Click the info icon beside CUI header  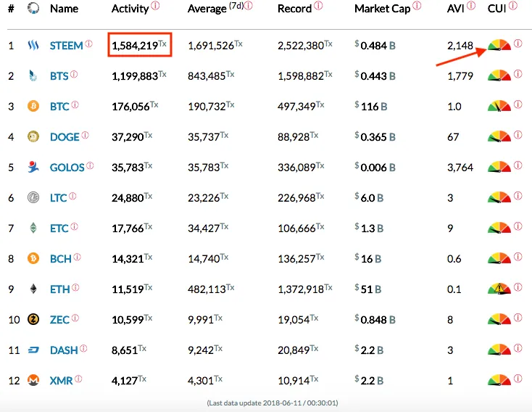513,5
